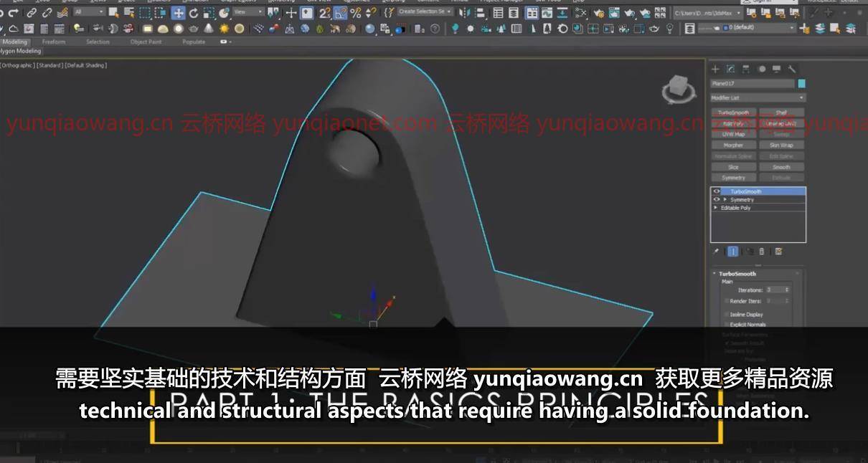The width and height of the screenshot is (868, 463).
Task: Switch to the Populate ribbon tab
Action: pos(194,42)
